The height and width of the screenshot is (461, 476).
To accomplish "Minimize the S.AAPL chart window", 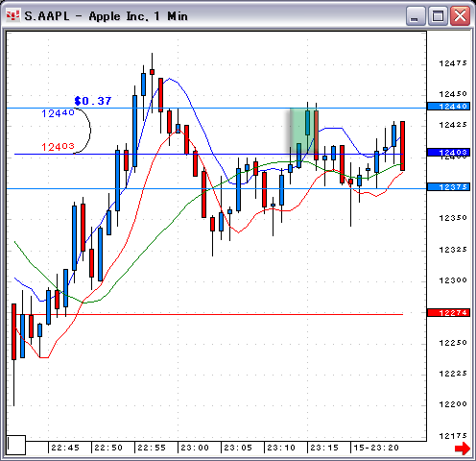I will tap(416, 15).
